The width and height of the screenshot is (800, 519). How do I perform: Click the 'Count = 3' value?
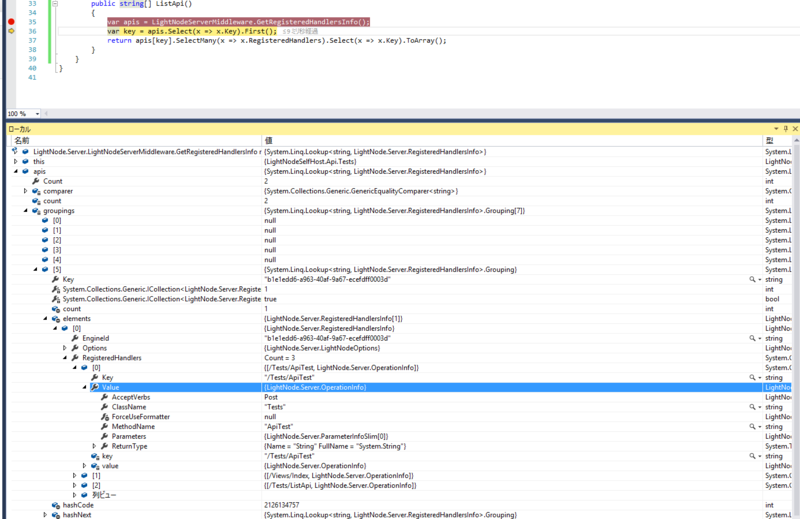pos(280,358)
